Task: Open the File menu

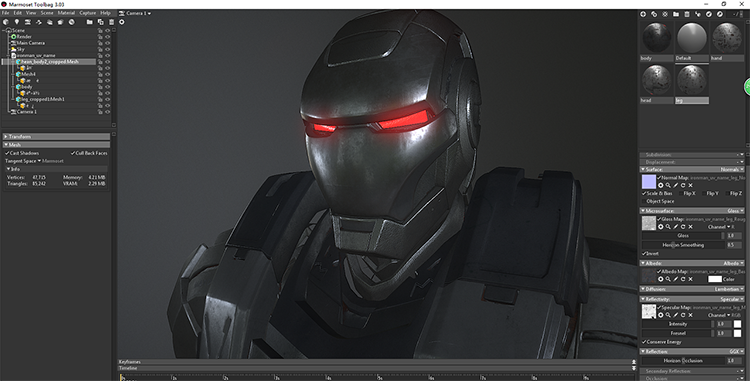Action: [6, 13]
